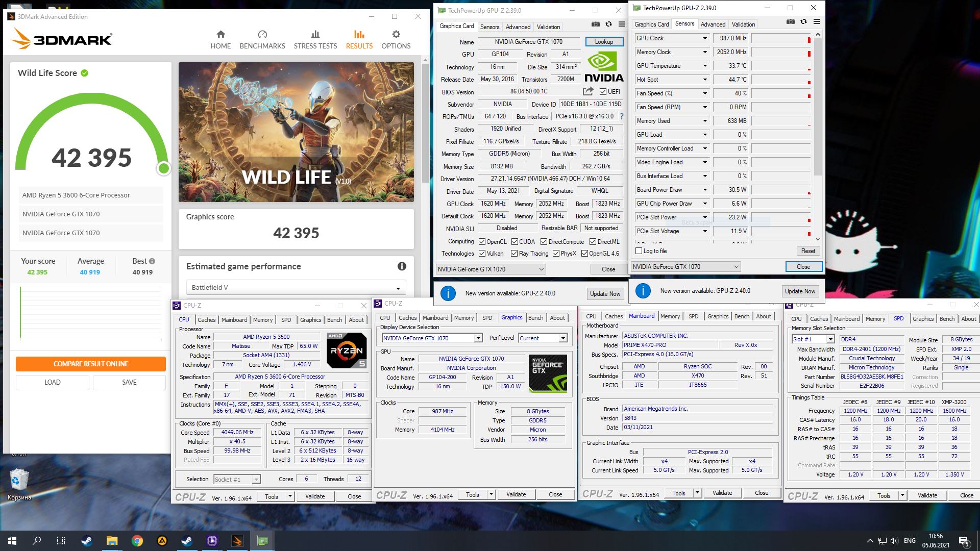Expand the Battlefield V game dropdown

(296, 287)
